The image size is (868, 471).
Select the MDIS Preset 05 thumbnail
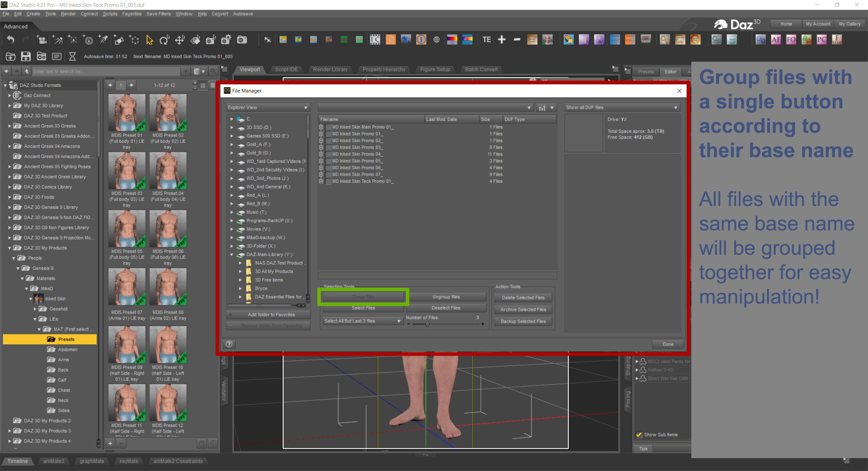pos(127,228)
